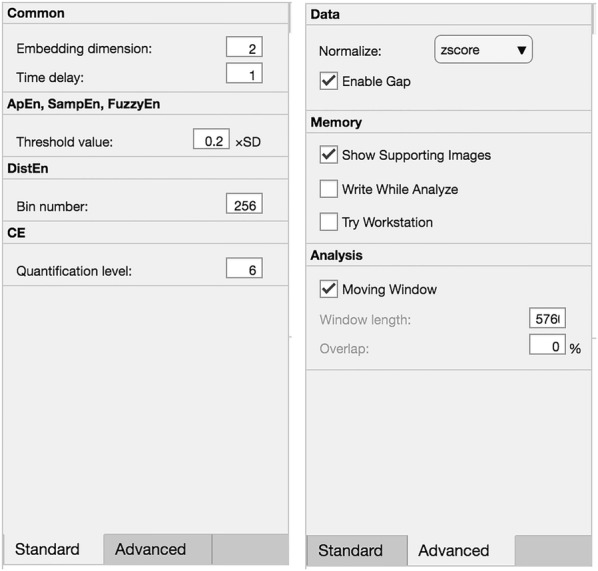
Task: Select the Bin number input
Action: (x=244, y=204)
